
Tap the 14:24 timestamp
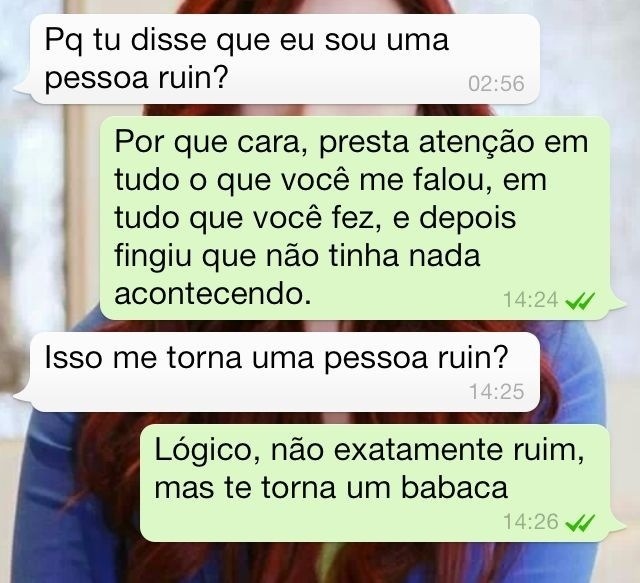click(x=531, y=300)
